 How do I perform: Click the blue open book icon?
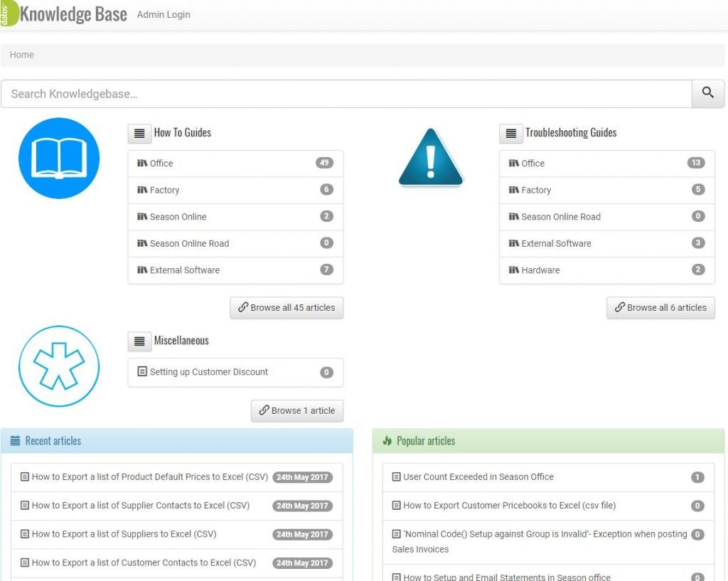tap(59, 158)
